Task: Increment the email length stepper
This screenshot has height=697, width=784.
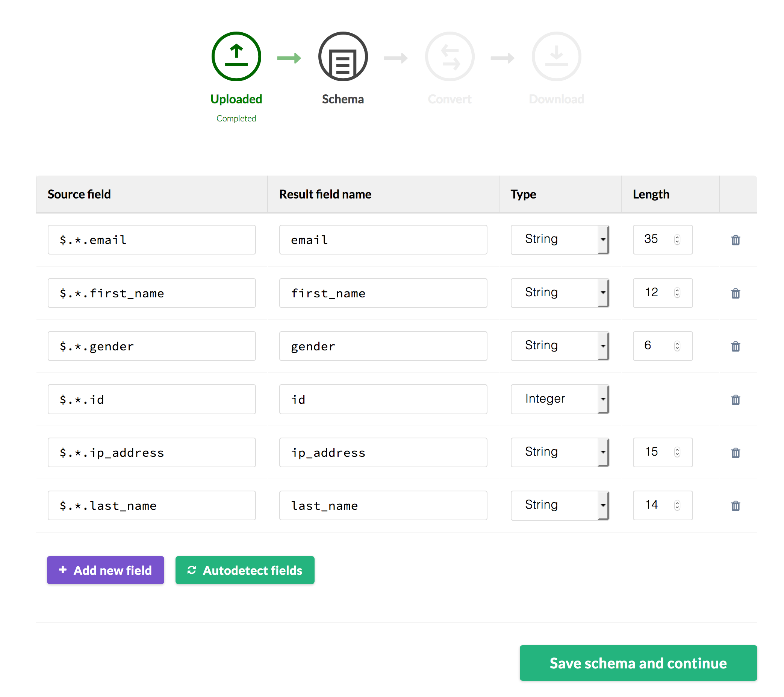Action: (677, 237)
